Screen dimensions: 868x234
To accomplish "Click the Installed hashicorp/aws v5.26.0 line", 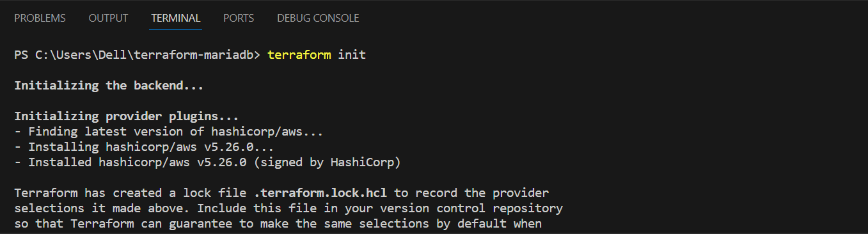I will click(207, 163).
